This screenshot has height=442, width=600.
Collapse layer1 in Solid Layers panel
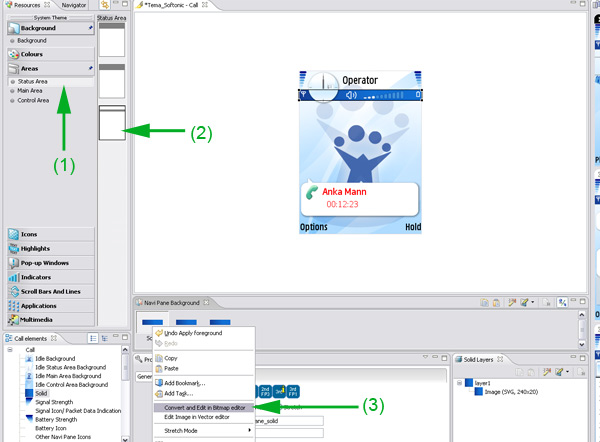click(458, 382)
